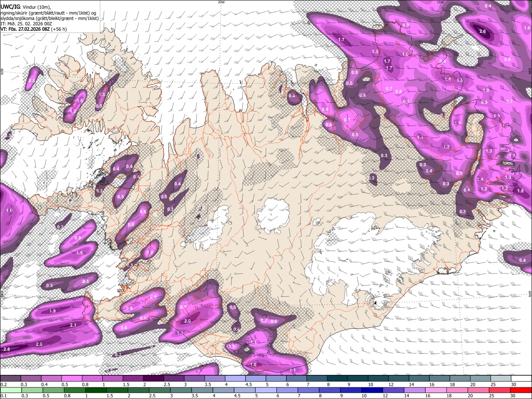Viewport: 532px width, 399px height.
Task: Click the '15W' longitude label
Action: click(440, 2)
